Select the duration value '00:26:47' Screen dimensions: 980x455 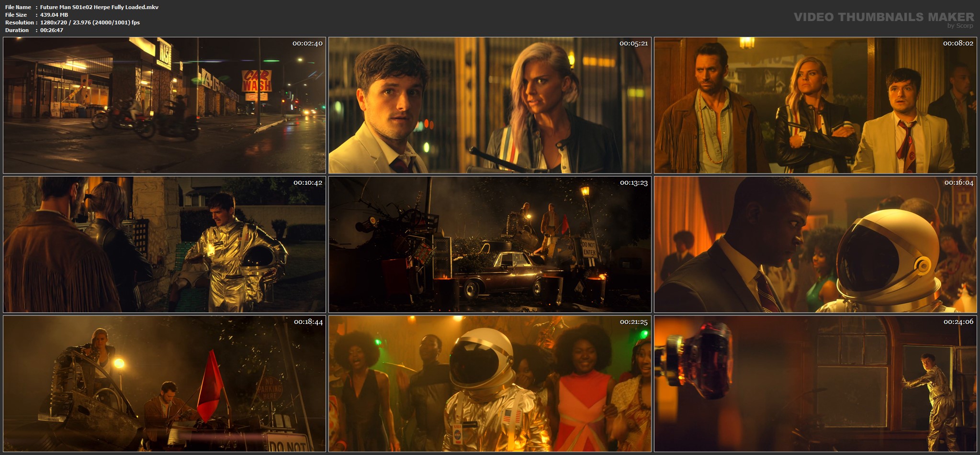(x=52, y=30)
